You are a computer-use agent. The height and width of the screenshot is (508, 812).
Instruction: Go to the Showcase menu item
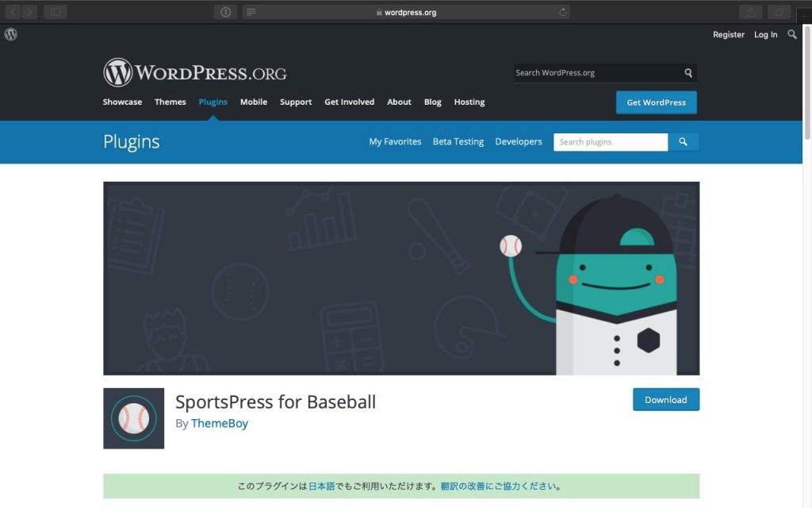click(x=122, y=102)
